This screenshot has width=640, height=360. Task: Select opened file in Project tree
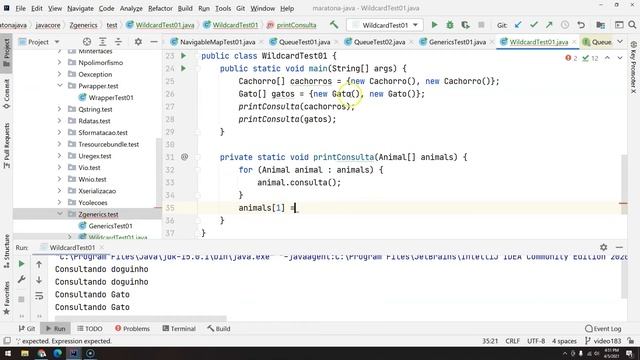[87, 42]
